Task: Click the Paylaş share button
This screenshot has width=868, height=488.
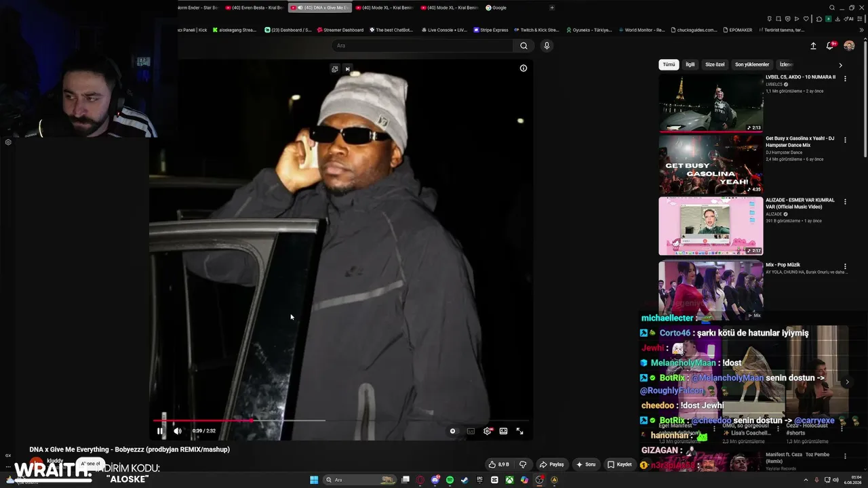Action: [x=552, y=464]
